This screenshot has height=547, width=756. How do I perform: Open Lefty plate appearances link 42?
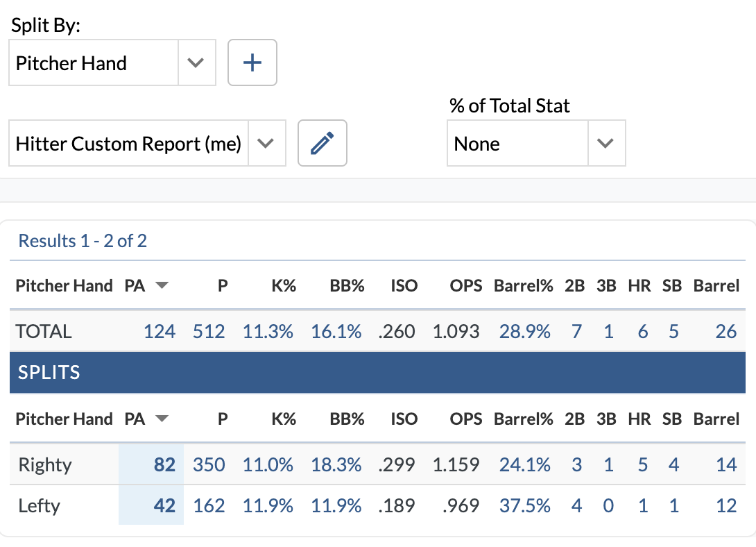point(164,505)
